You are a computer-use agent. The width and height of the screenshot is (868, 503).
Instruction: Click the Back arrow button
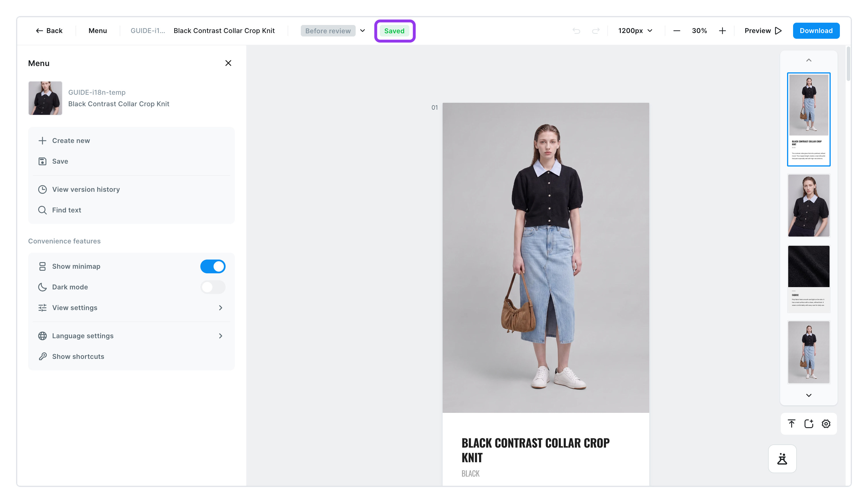(49, 31)
